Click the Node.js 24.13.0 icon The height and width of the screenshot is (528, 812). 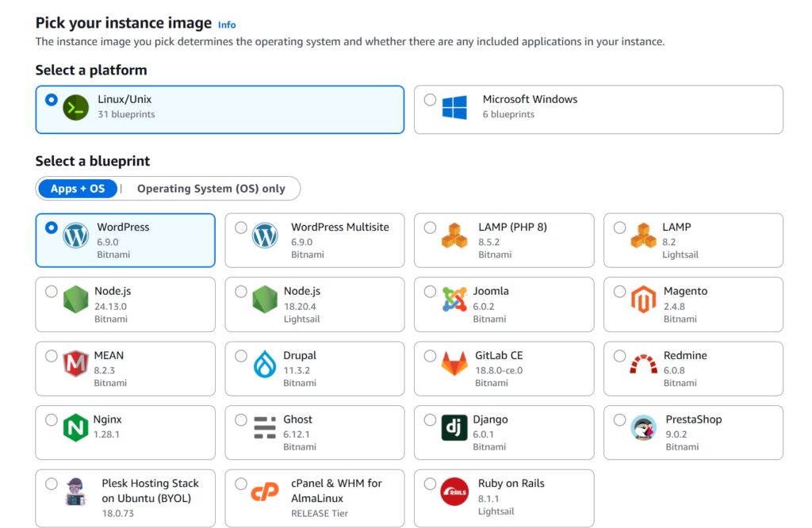click(x=74, y=299)
